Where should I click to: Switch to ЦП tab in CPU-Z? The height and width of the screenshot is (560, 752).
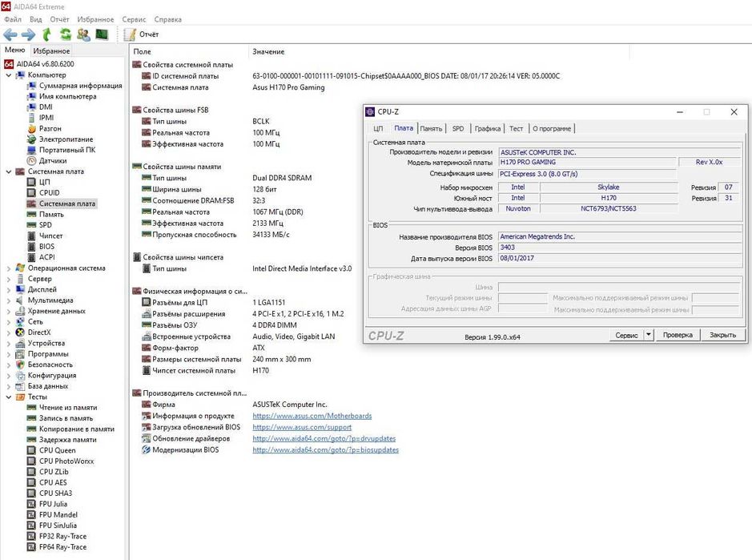pyautogui.click(x=378, y=129)
